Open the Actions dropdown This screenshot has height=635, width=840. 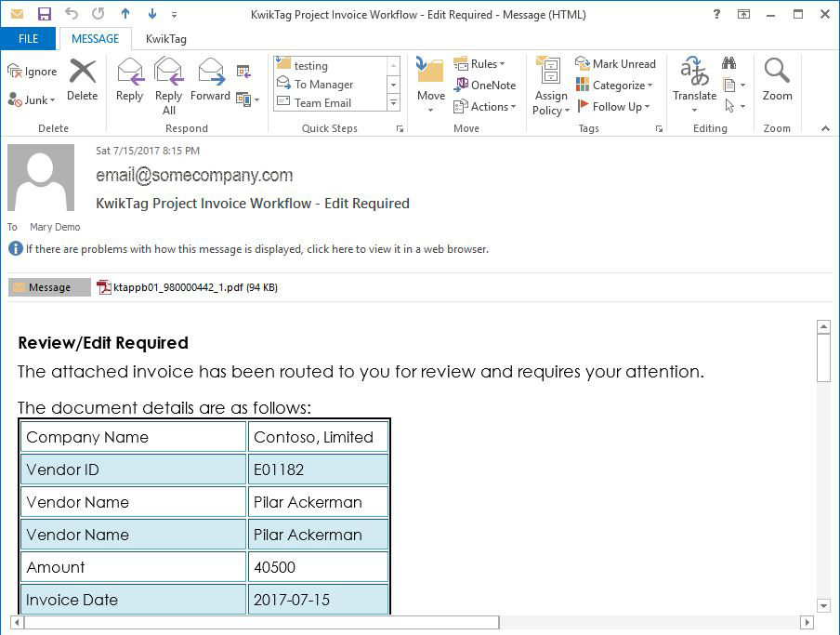[485, 107]
